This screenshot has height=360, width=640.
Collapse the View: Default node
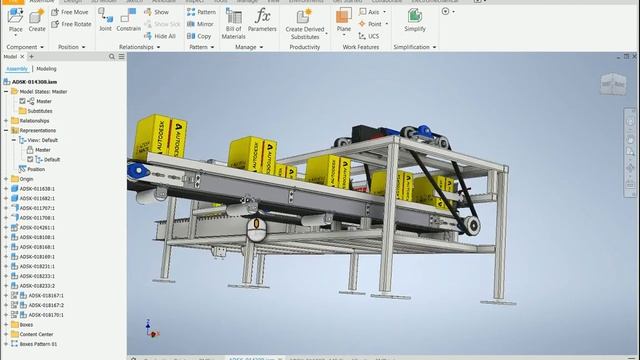tap(14, 140)
